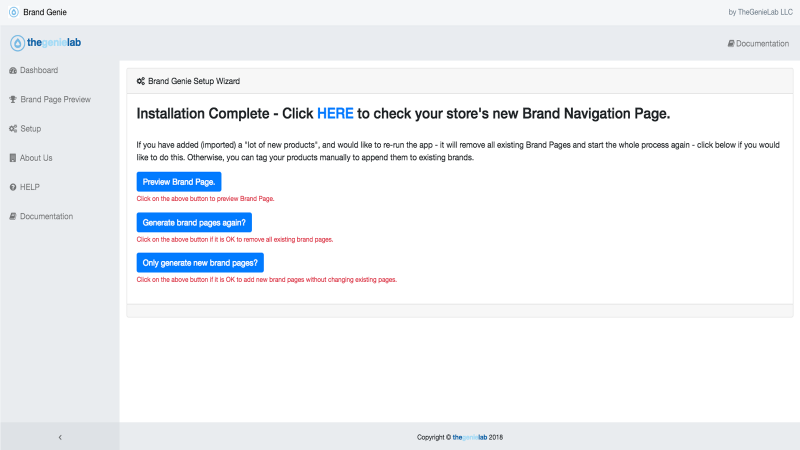Click the gears icon in Setup Wizard header
Screen dimensions: 800x450
click(141, 81)
